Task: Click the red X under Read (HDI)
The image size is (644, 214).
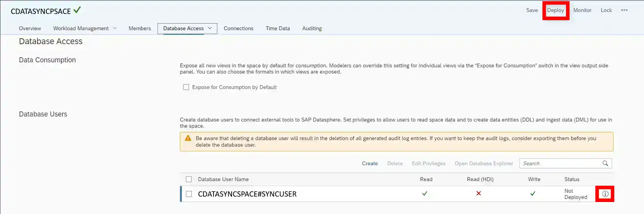Action: (x=478, y=193)
